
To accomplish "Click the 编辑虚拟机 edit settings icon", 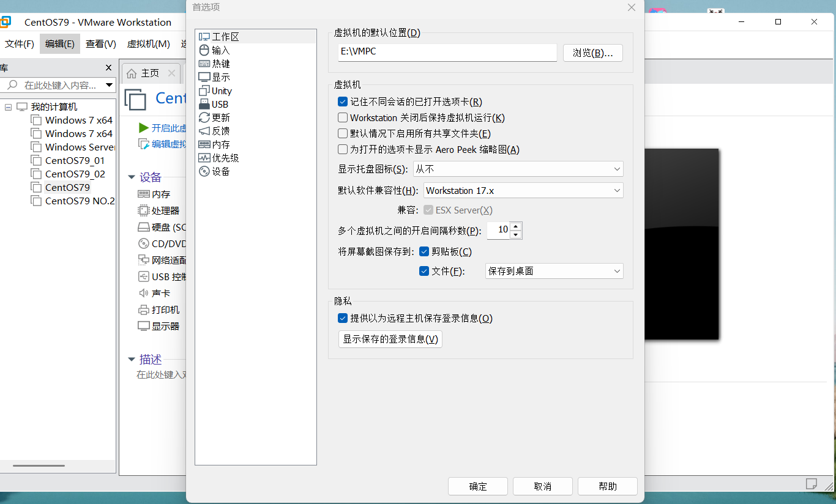I will [144, 144].
